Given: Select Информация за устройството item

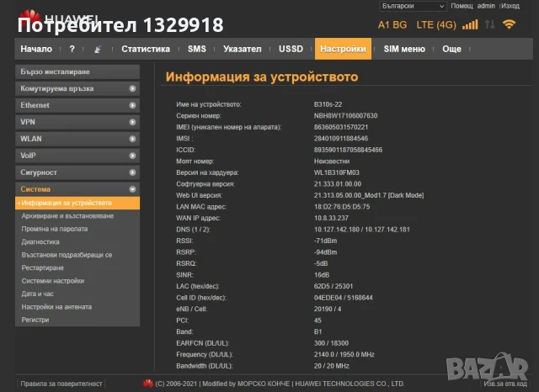Looking at the screenshot, I should (x=77, y=203).
